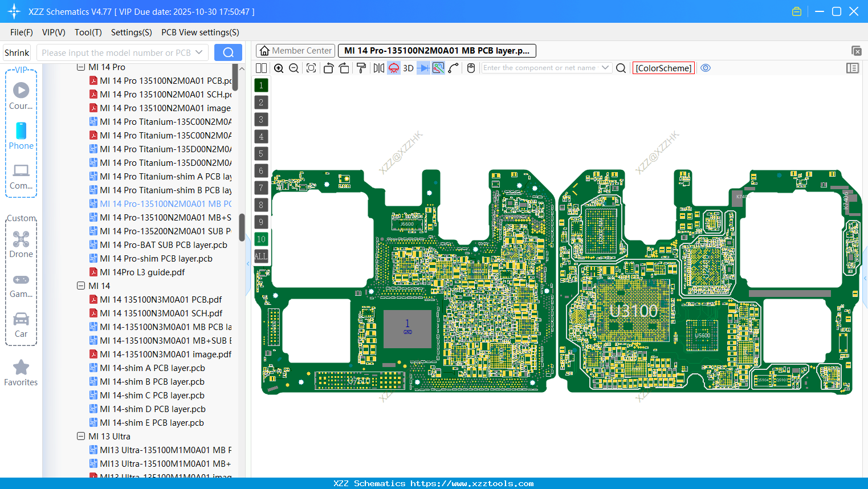This screenshot has height=489, width=868.
Task: Open PCB View settings menu
Action: click(x=199, y=32)
